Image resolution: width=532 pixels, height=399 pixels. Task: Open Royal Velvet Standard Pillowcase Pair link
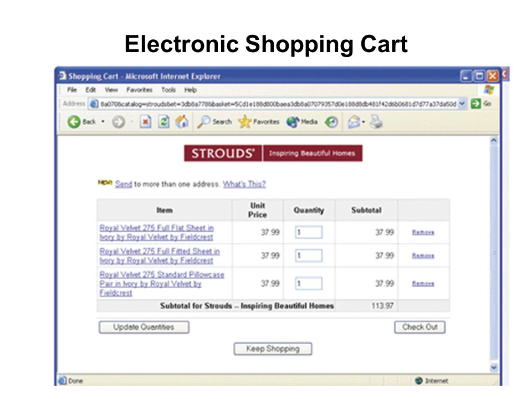[162, 284]
